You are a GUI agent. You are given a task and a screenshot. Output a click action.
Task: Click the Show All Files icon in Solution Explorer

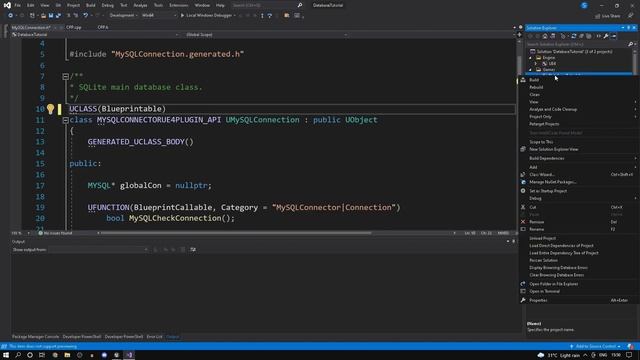[x=589, y=36]
